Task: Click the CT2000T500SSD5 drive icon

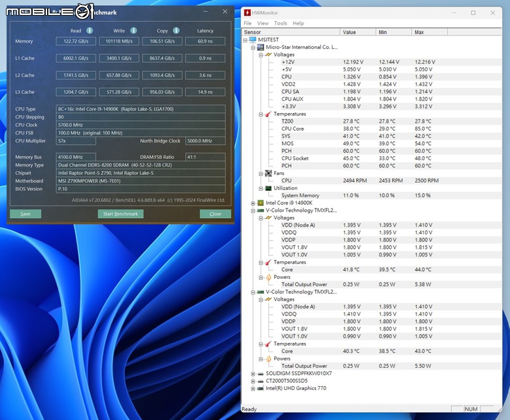Action: [260, 381]
